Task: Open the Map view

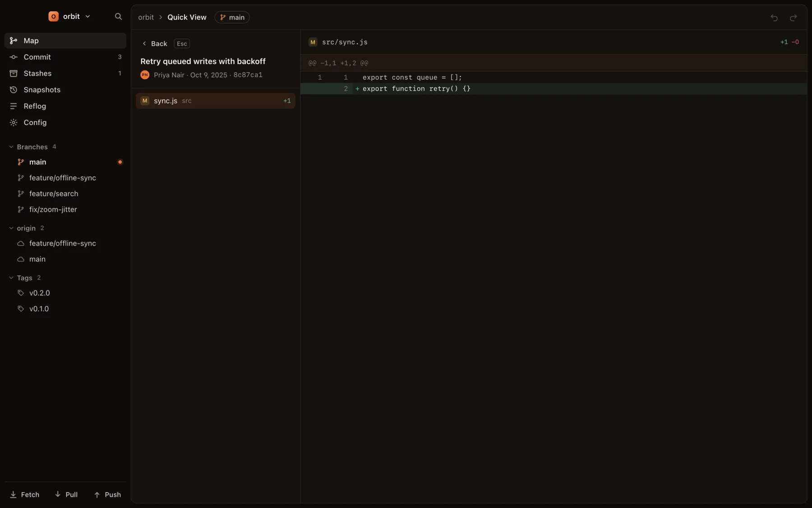Action: pyautogui.click(x=65, y=41)
